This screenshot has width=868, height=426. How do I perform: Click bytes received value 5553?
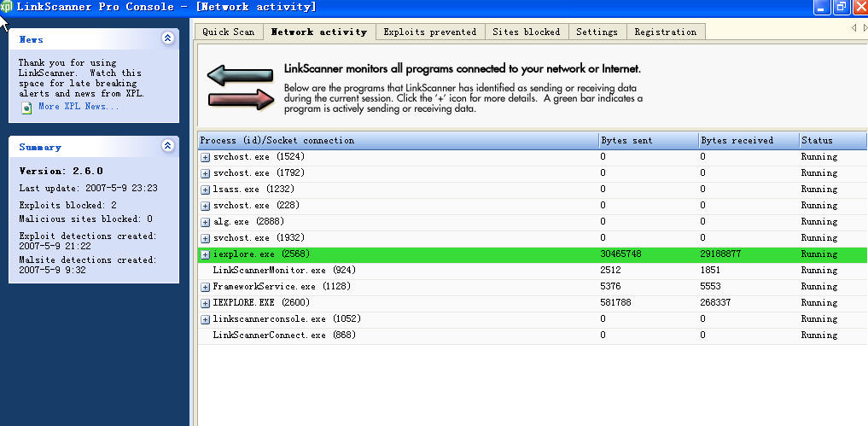(x=710, y=286)
